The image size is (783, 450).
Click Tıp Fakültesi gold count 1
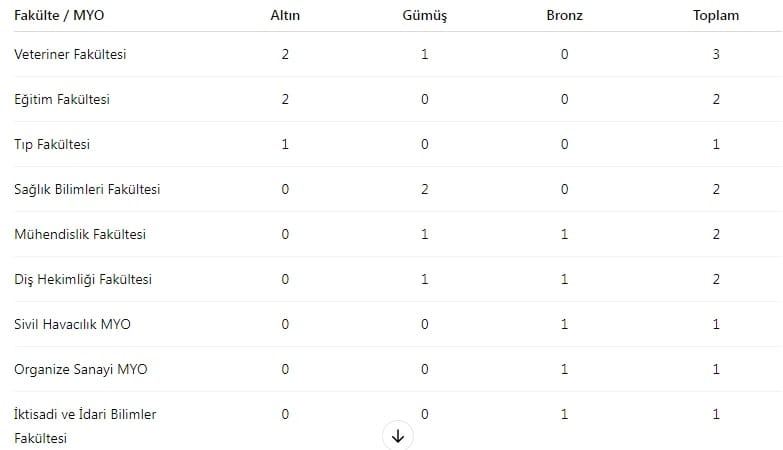click(x=285, y=144)
